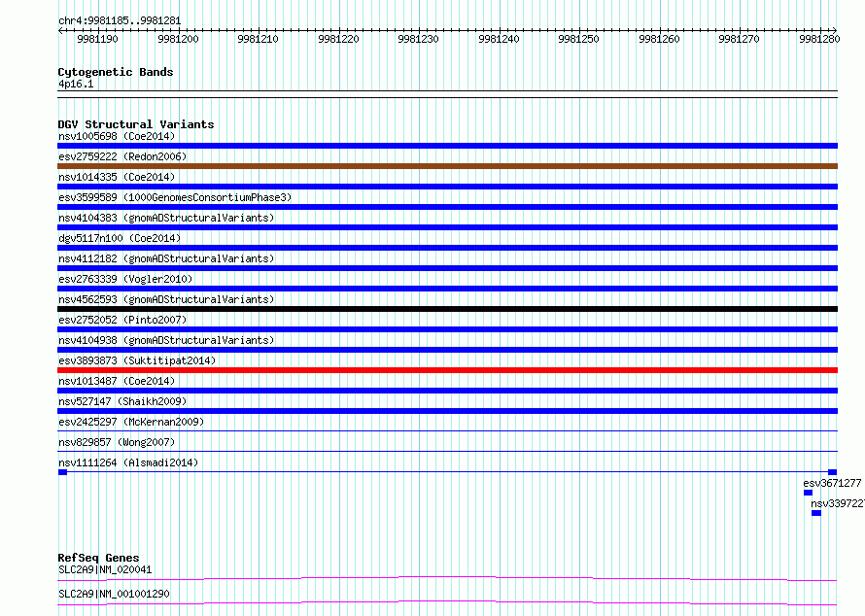The height and width of the screenshot is (616, 865).
Task: Click the pink line under SLC2A9|NM_020041
Action: (447, 578)
